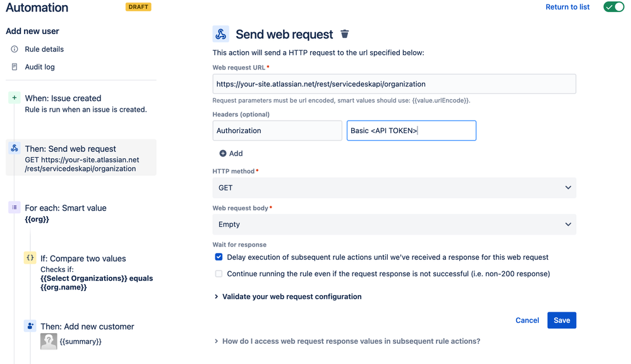Click the Send web request step icon in sidebar
Image resolution: width=631 pixels, height=364 pixels.
click(x=15, y=148)
